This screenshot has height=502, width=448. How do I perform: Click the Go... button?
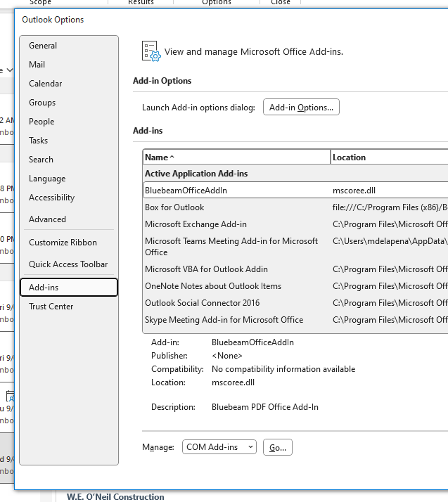click(x=278, y=447)
